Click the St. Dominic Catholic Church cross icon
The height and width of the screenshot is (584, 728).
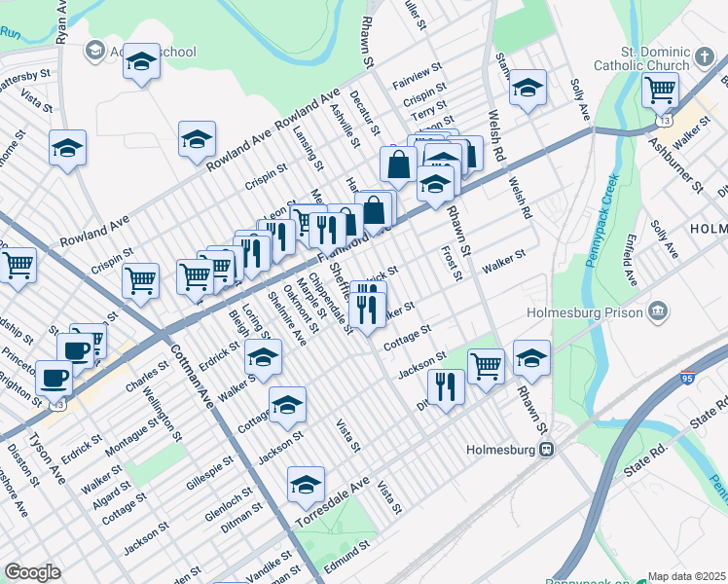tap(705, 57)
